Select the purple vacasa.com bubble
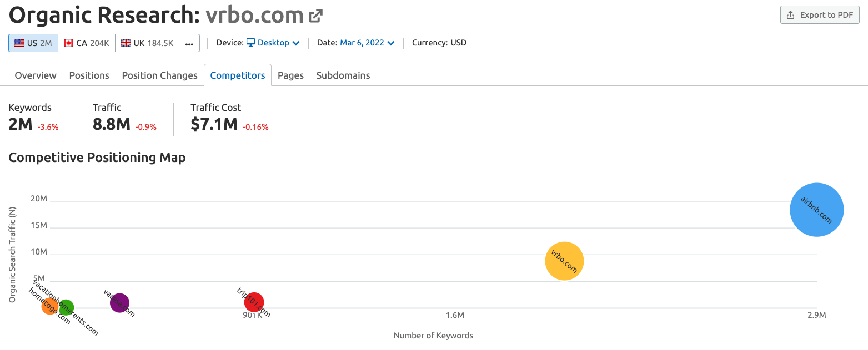 tap(119, 303)
